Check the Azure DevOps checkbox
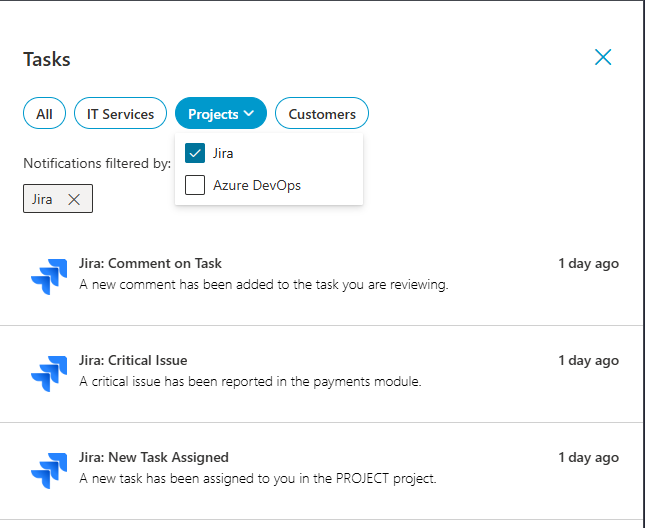Image resolution: width=645 pixels, height=528 pixels. [195, 185]
